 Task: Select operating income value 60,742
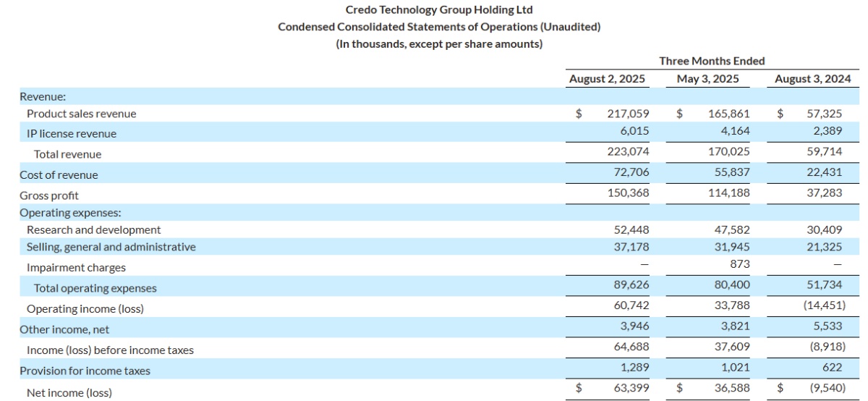(x=631, y=306)
